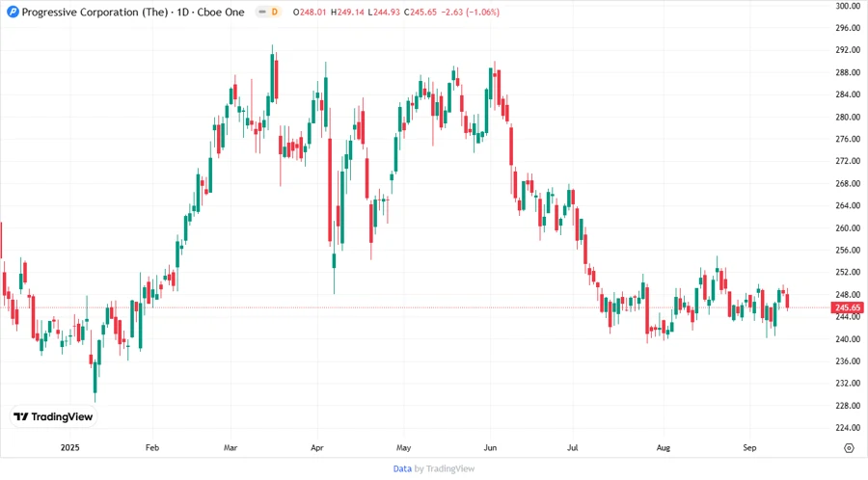Open the Data link by TradingView
868x480 pixels.
pyautogui.click(x=402, y=469)
